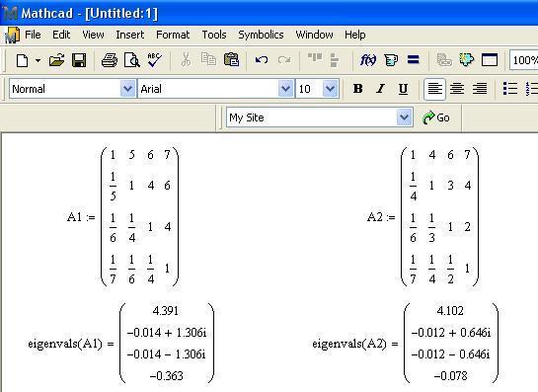Click the Mathcad title bar app icon
The image size is (538, 392).
(x=10, y=14)
